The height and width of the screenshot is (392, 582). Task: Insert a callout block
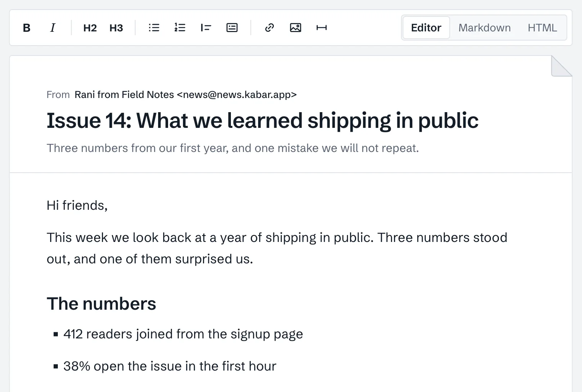(x=232, y=28)
